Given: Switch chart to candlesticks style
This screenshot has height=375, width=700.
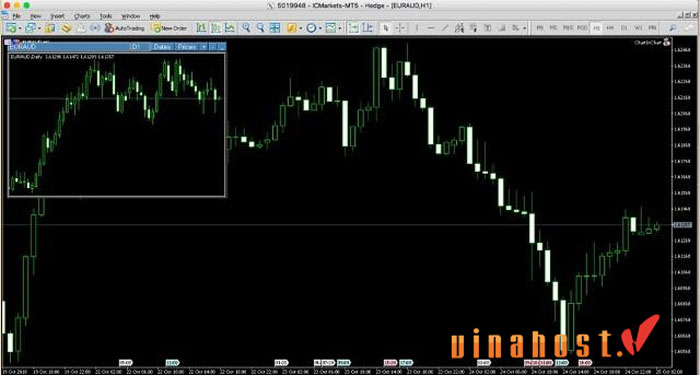Looking at the screenshot, I should click(x=216, y=28).
